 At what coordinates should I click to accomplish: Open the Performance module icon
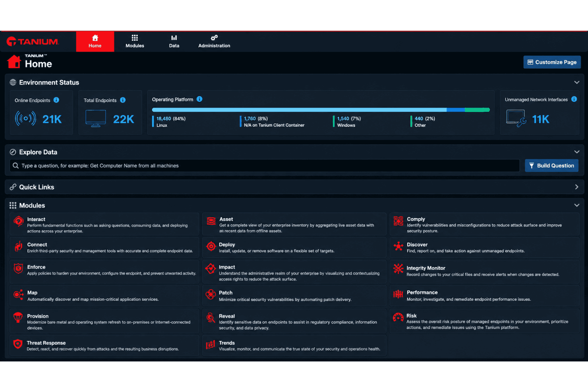[398, 294]
